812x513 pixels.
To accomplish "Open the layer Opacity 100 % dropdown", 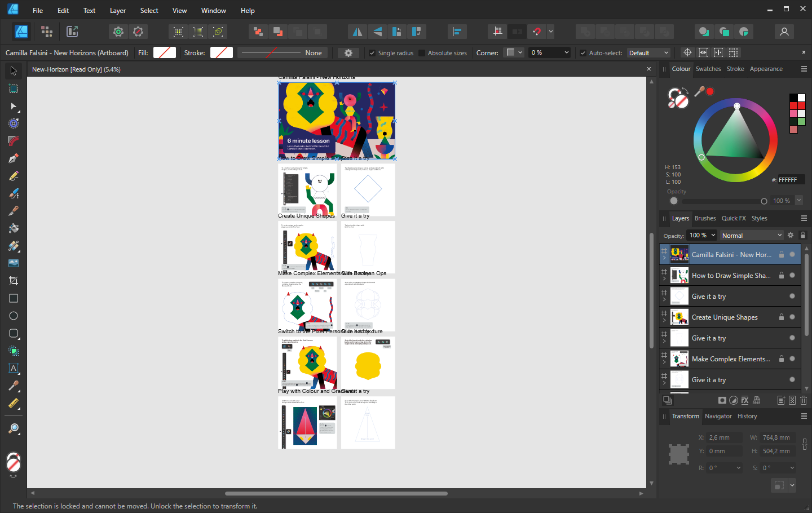I will [713, 235].
